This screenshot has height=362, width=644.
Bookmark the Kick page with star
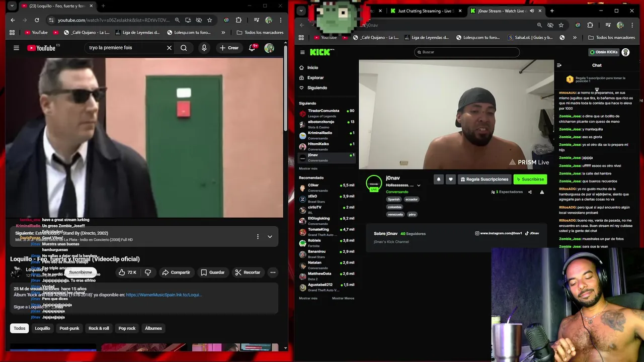pos(561,25)
